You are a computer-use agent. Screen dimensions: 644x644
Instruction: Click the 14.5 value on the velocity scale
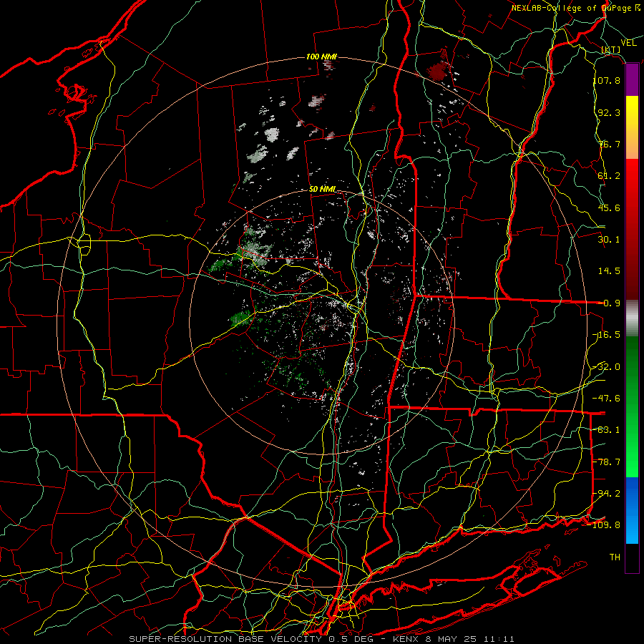pos(609,271)
